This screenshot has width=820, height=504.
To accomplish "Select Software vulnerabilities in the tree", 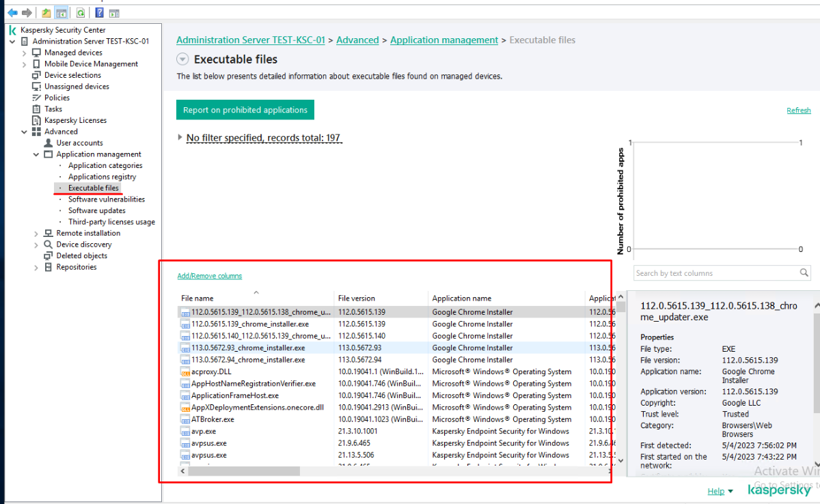I will (x=106, y=199).
